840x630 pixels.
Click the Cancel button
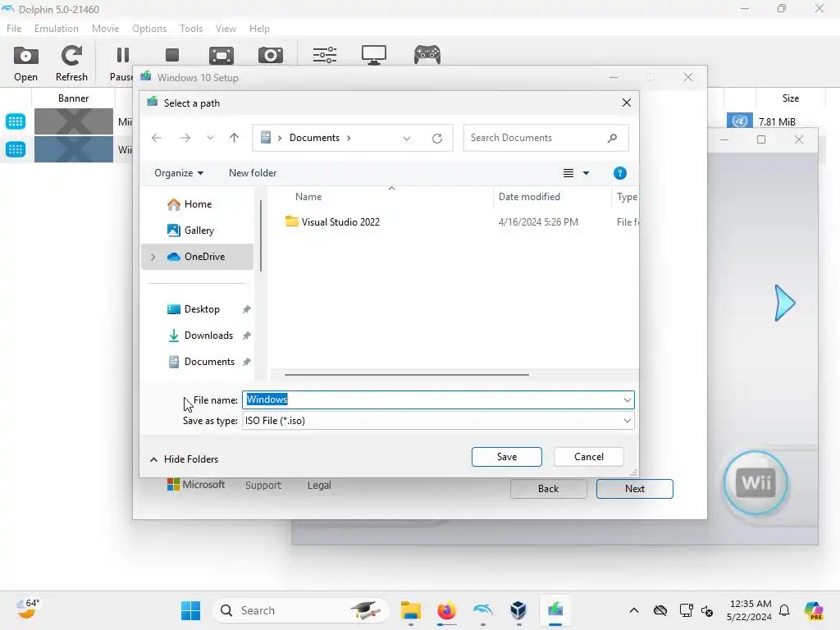coord(589,457)
